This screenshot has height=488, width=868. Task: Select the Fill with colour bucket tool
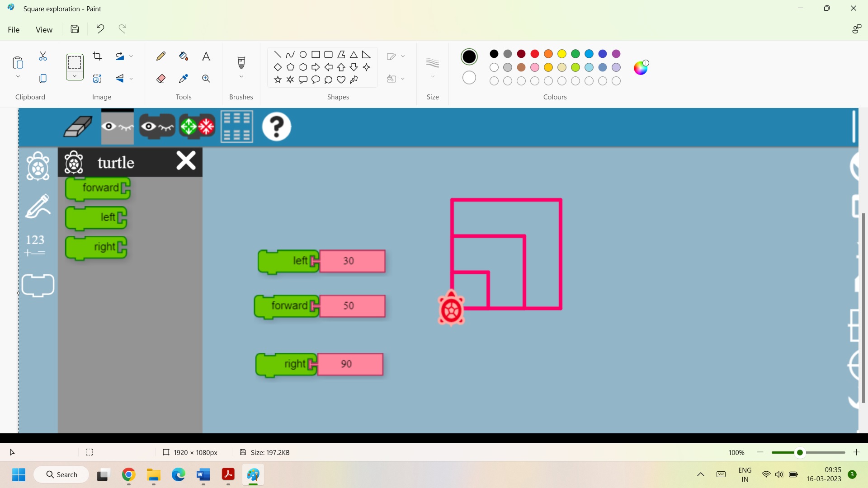tap(183, 56)
